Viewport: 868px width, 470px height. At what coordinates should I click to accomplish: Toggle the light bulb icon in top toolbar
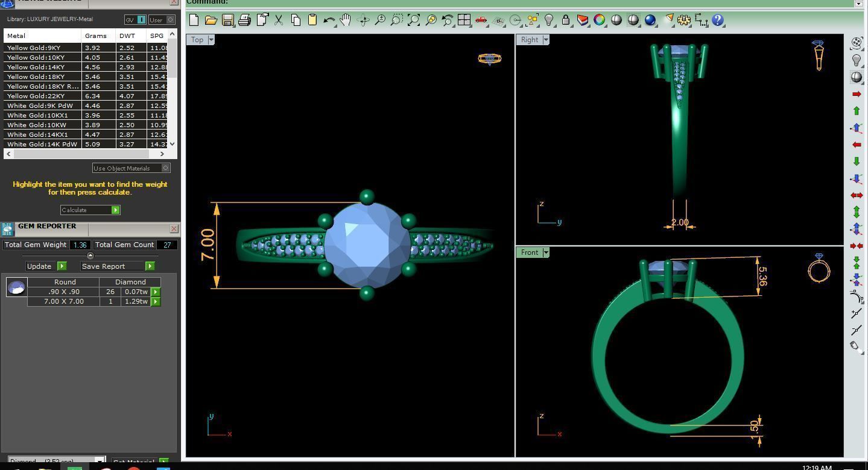[549, 20]
